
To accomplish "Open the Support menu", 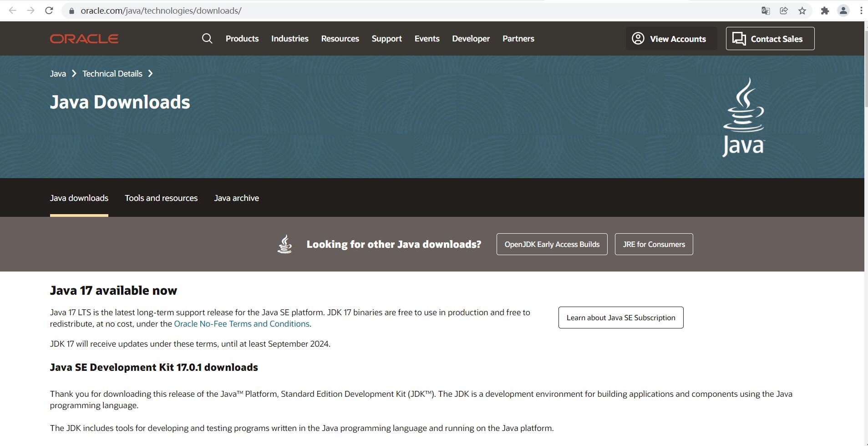I will pos(387,39).
